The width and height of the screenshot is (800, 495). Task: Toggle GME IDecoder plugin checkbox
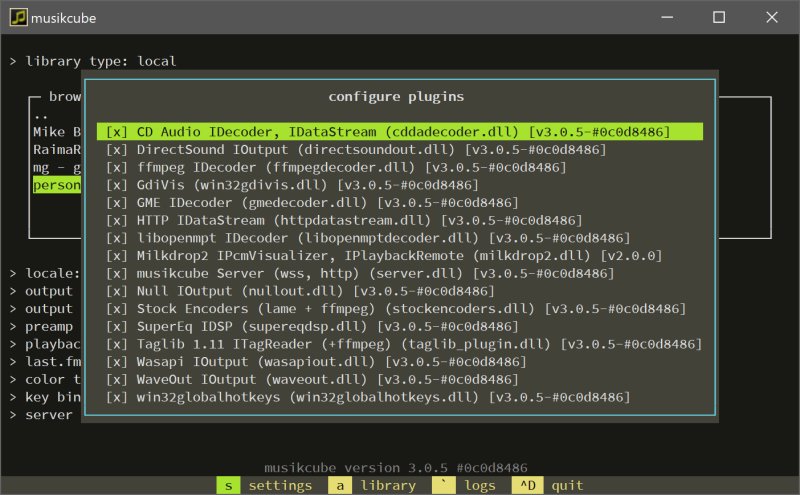[x=116, y=203]
